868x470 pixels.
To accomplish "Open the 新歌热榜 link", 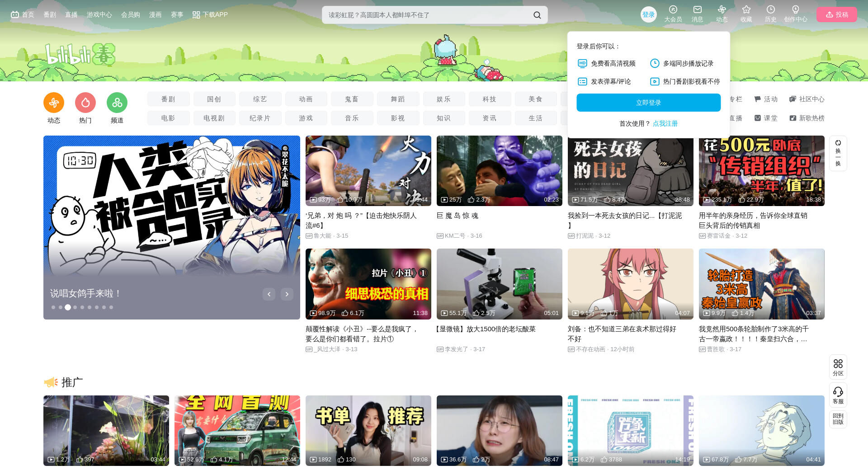I will pos(807,118).
